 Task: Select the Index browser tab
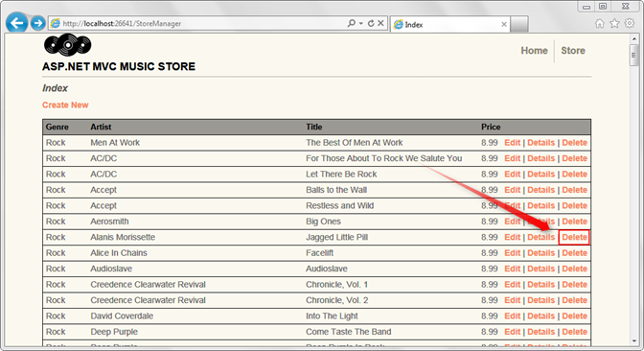pyautogui.click(x=449, y=25)
